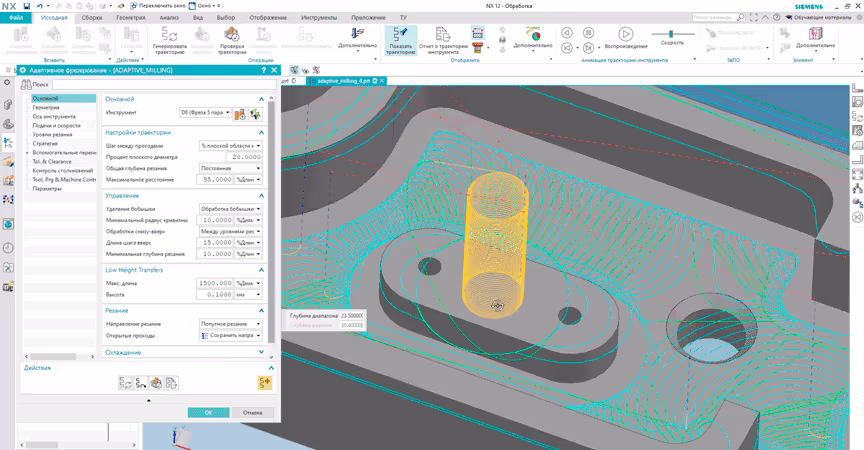Open the Tool path report
Image resolution: width=864 pixels, height=450 pixels.
443,41
